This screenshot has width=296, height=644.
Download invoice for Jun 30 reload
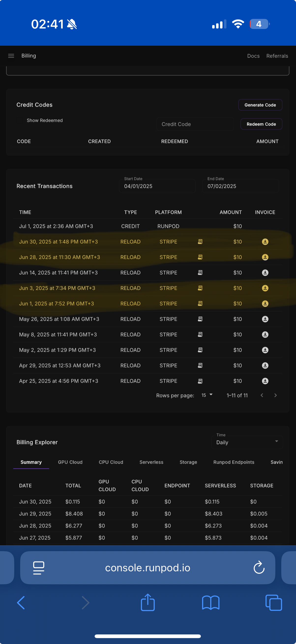pos(265,242)
